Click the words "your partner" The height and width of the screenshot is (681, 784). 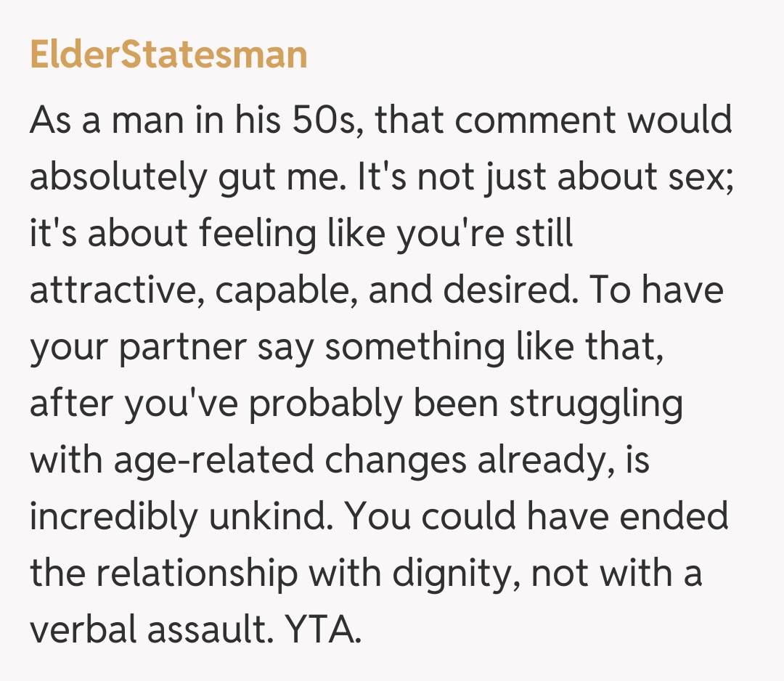tap(139, 348)
